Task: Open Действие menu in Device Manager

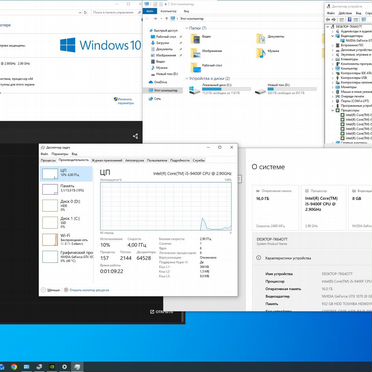Action: click(x=345, y=13)
